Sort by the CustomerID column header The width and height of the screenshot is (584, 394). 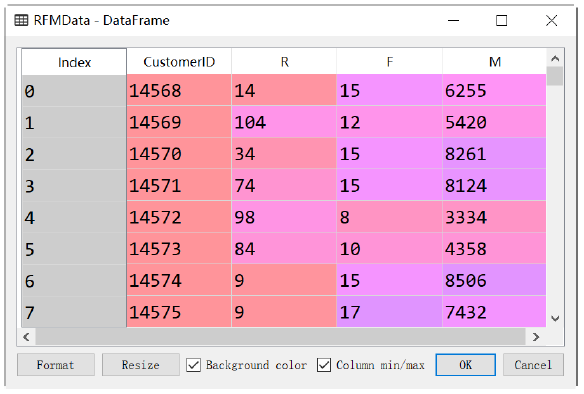(x=179, y=62)
